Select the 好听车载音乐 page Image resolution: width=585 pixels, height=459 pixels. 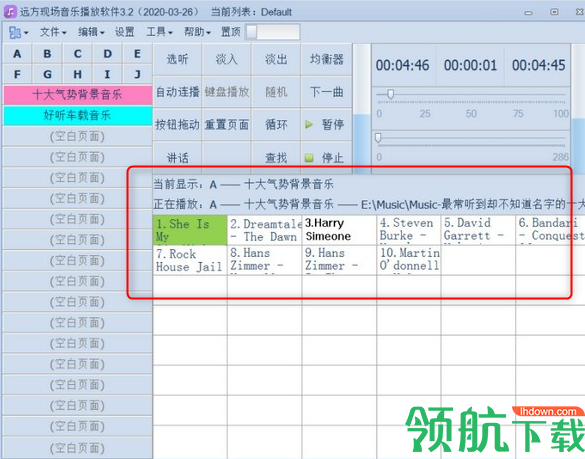click(78, 115)
